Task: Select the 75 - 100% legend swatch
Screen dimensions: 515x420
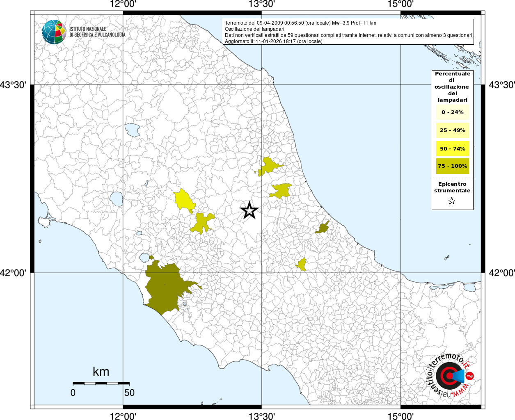Action: coord(452,166)
